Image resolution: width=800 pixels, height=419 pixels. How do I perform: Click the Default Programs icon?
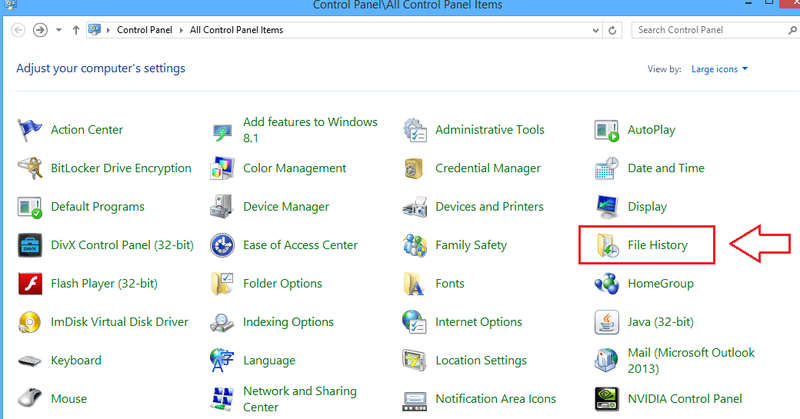[30, 207]
